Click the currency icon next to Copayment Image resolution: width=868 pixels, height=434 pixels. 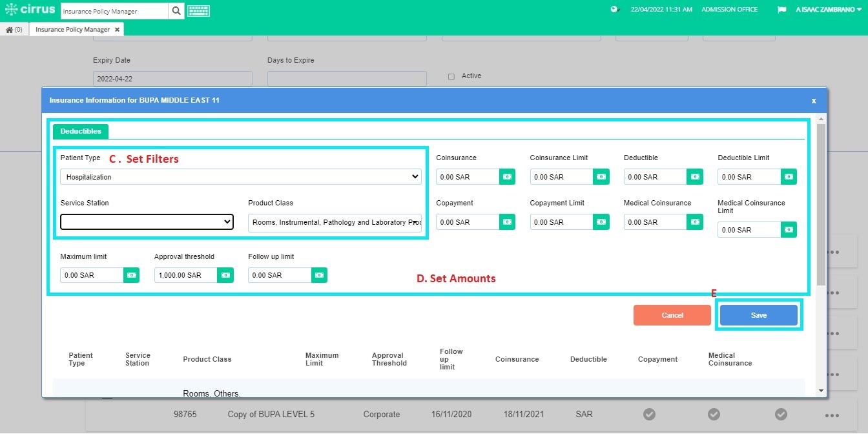[508, 222]
